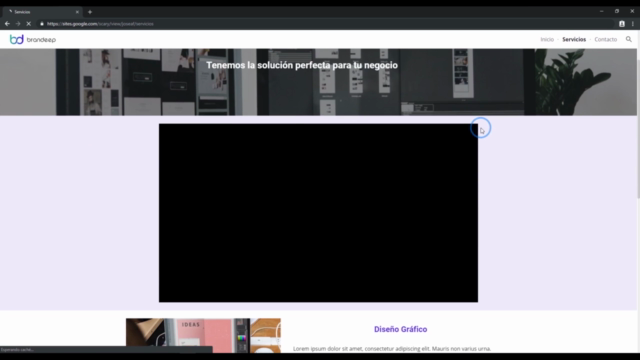Click the brandeep logo
The width and height of the screenshot is (640, 360).
[x=33, y=39]
